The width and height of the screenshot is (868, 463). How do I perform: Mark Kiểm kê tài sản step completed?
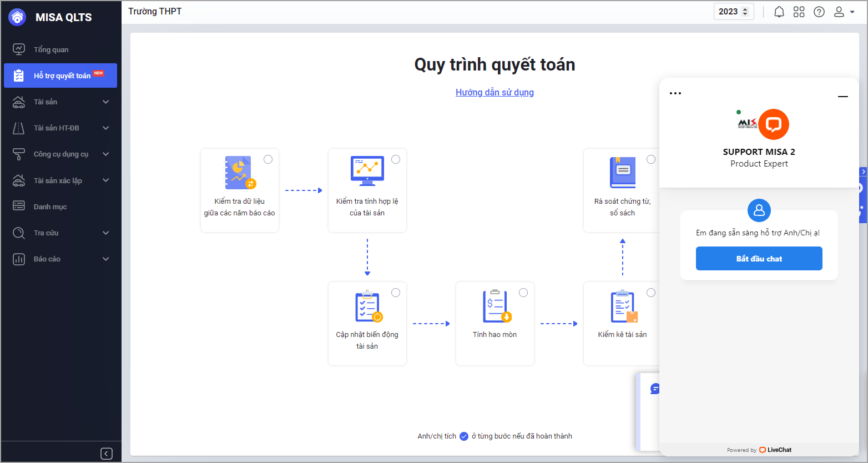tap(651, 293)
